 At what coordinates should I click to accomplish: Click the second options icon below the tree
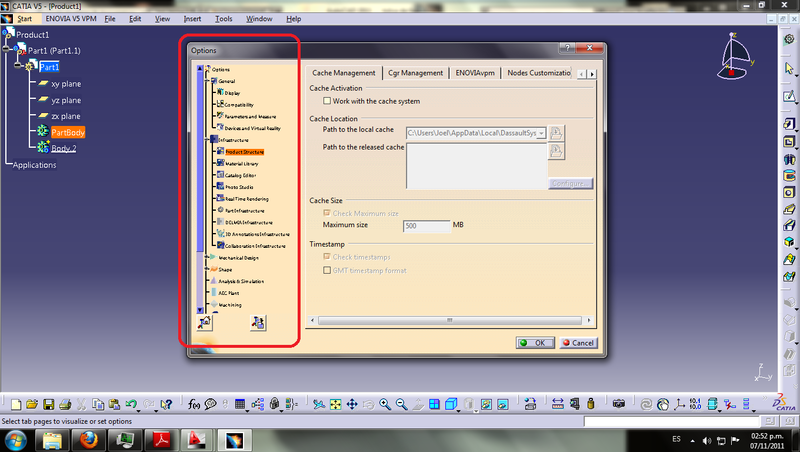click(258, 322)
